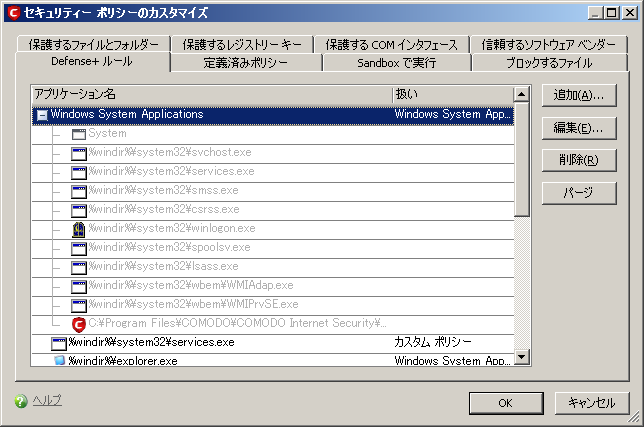
Task: Collapse the Windows System Applications group
Action: (x=41, y=115)
